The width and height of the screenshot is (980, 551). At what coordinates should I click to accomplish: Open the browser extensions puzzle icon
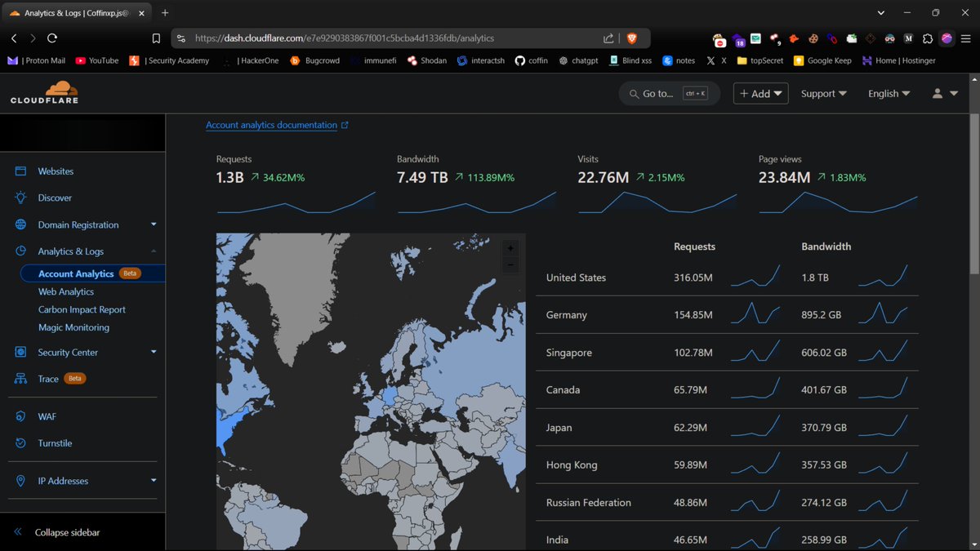[928, 38]
